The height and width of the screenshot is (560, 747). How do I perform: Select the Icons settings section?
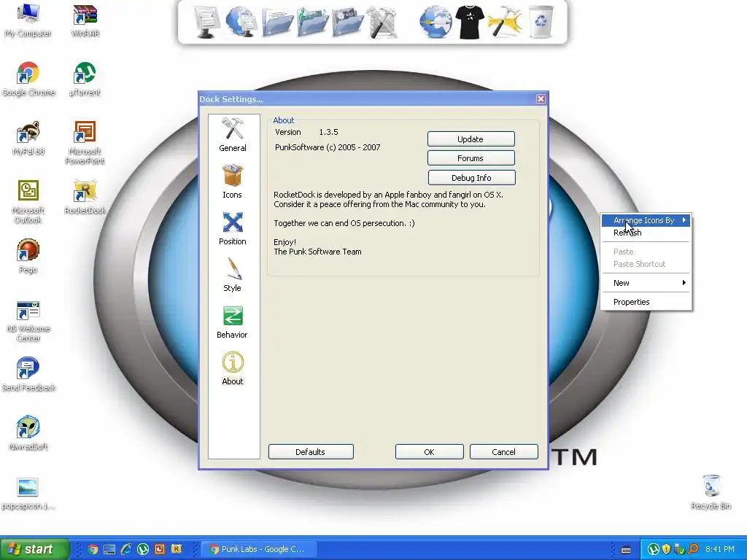tap(233, 182)
